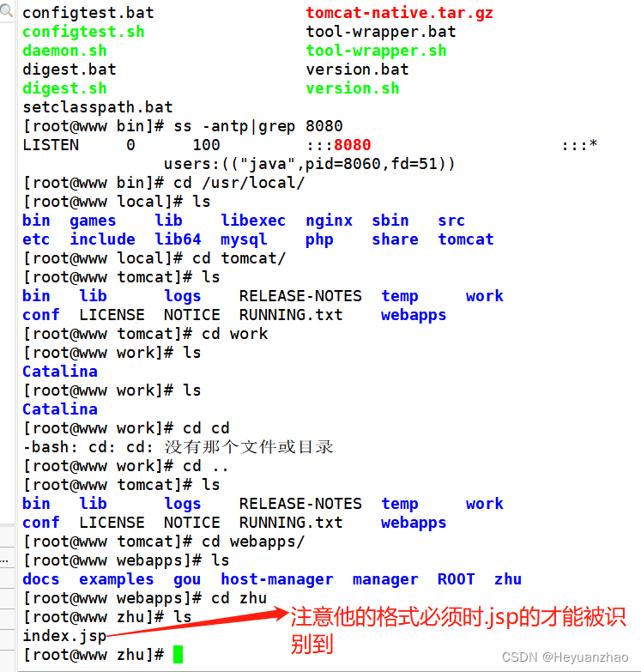The width and height of the screenshot is (641, 672).
Task: Click the ROOT directory name
Action: coord(457,579)
